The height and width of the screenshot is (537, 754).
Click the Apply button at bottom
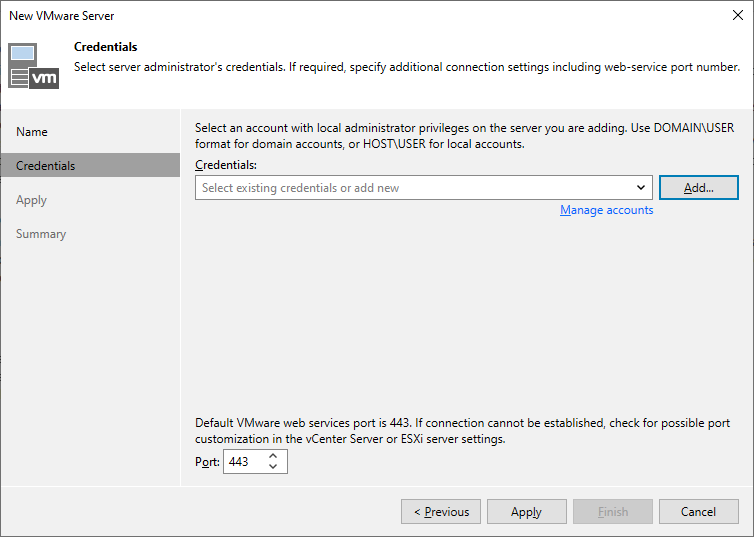[527, 512]
